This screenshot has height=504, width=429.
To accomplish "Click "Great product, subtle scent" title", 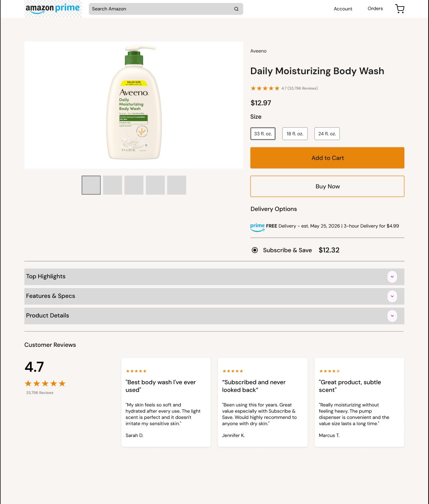I will (350, 386).
